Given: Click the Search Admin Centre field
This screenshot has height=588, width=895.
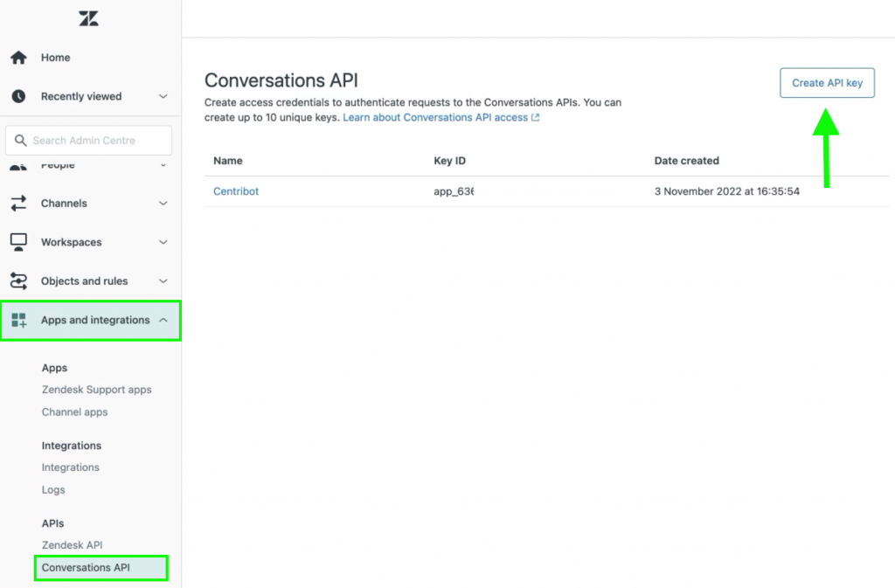Looking at the screenshot, I should (96, 141).
